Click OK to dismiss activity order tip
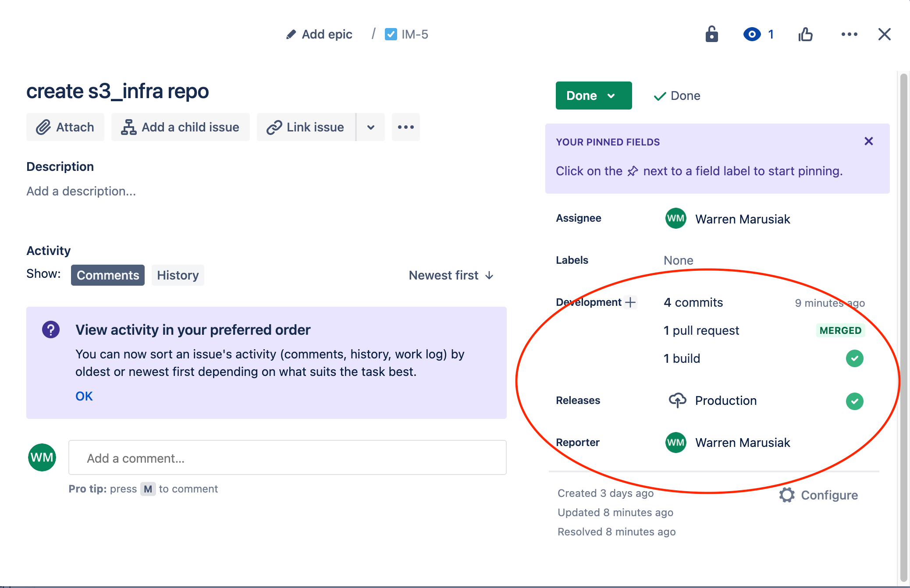Screen dimensions: 910x588 click(x=84, y=397)
